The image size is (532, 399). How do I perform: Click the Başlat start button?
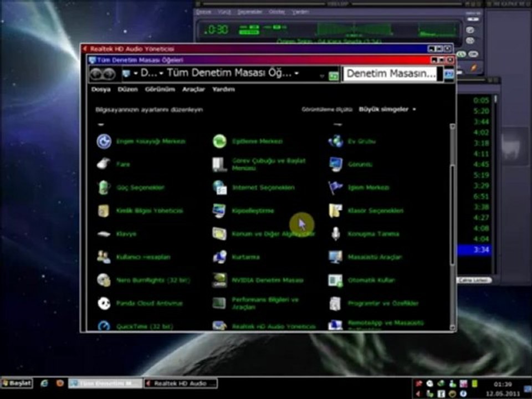click(17, 383)
